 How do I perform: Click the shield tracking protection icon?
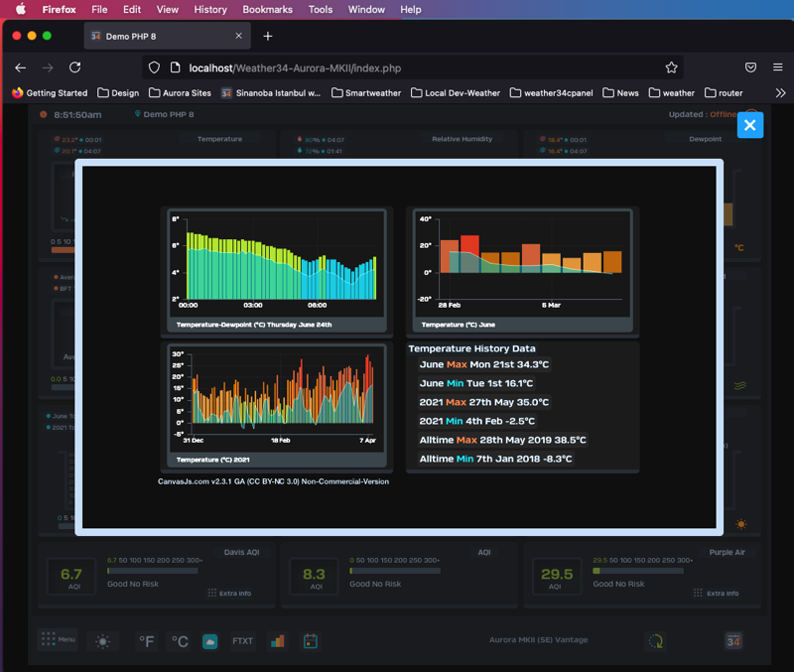coord(154,67)
